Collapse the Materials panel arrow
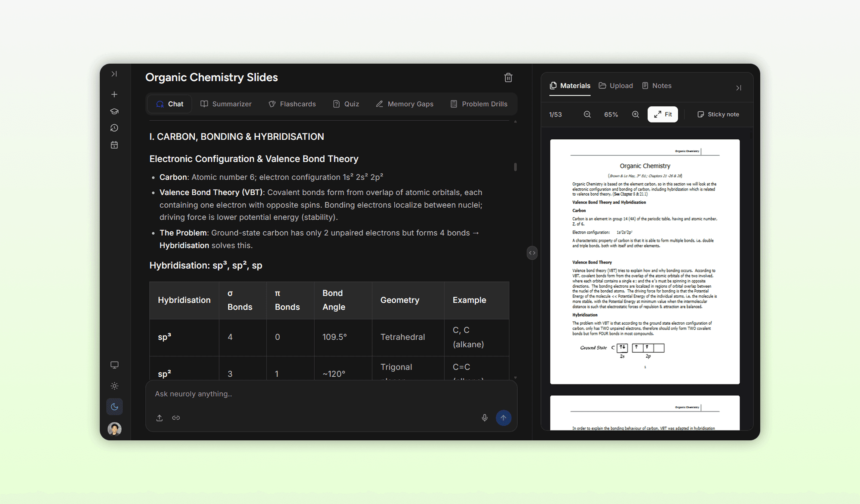 (x=738, y=88)
